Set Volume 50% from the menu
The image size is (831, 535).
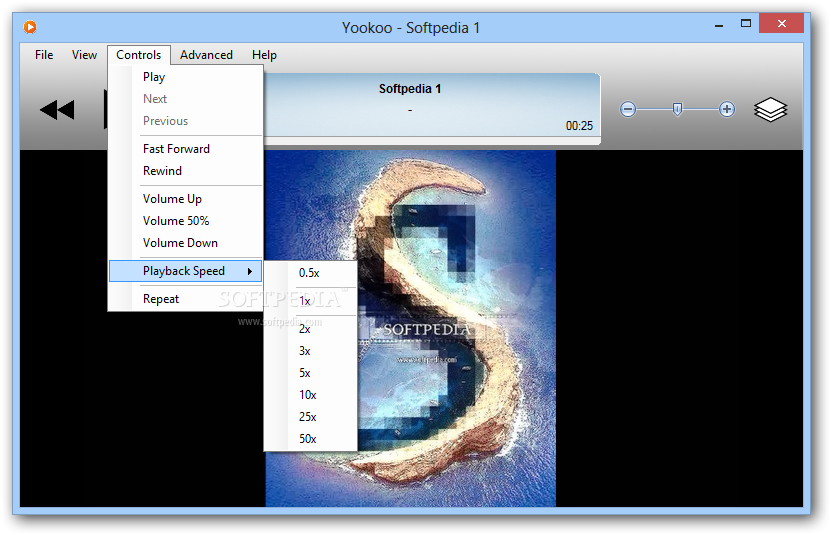pos(185,221)
